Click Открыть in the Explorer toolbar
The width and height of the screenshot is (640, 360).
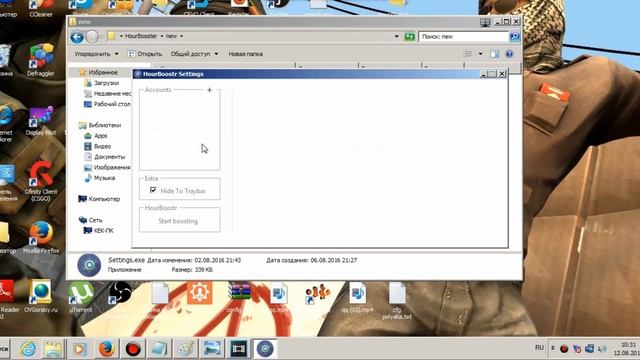tap(145, 54)
